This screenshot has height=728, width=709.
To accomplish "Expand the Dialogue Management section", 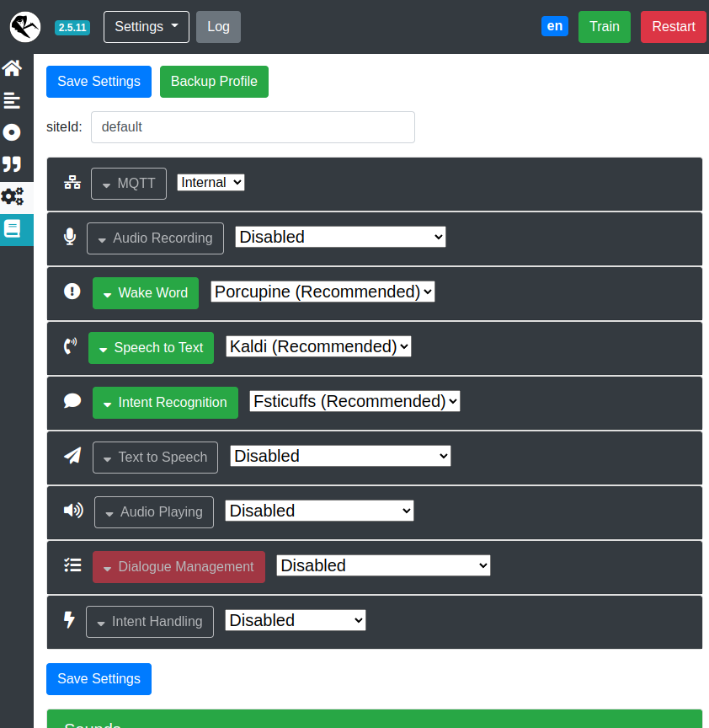I will coord(179,567).
